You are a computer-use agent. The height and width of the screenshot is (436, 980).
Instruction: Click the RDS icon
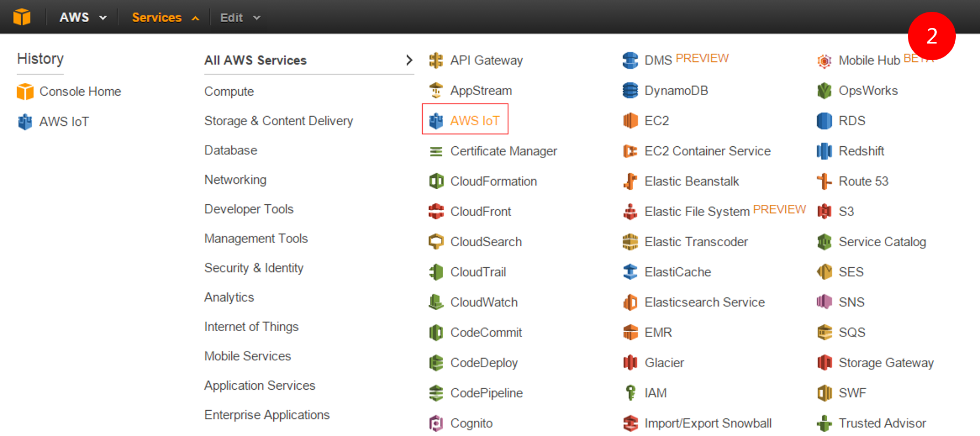(x=825, y=120)
